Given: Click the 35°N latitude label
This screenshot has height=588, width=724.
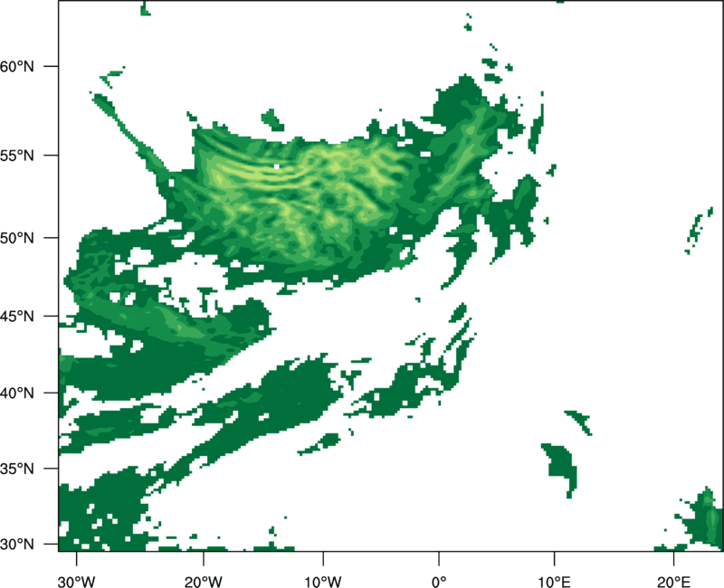Looking at the screenshot, I should pyautogui.click(x=17, y=469).
